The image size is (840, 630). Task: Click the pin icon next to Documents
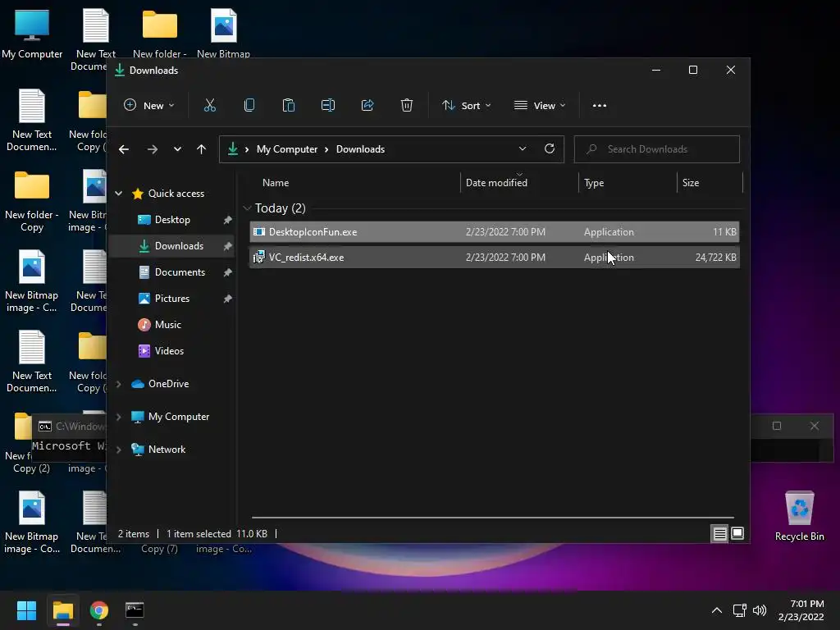click(x=228, y=272)
